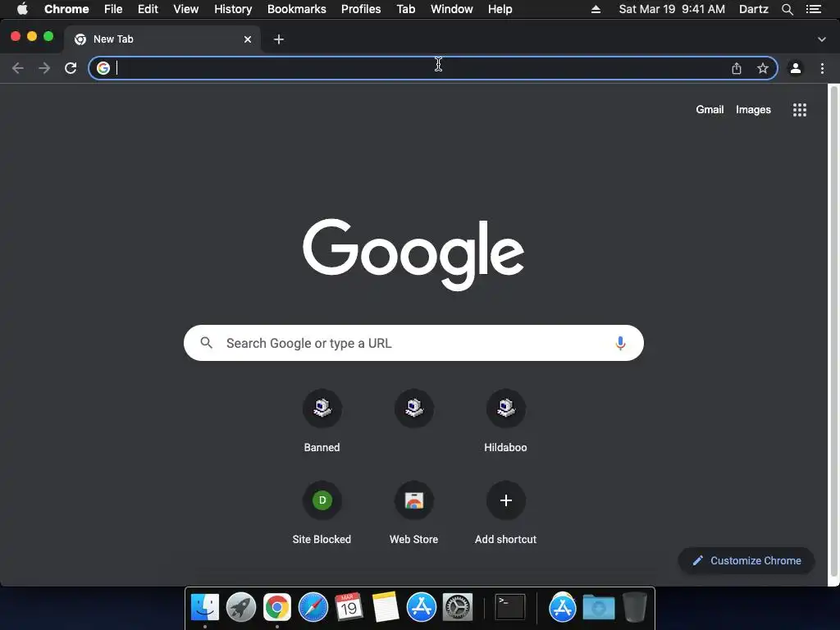Open the Help menu
This screenshot has width=840, height=630.
500,9
